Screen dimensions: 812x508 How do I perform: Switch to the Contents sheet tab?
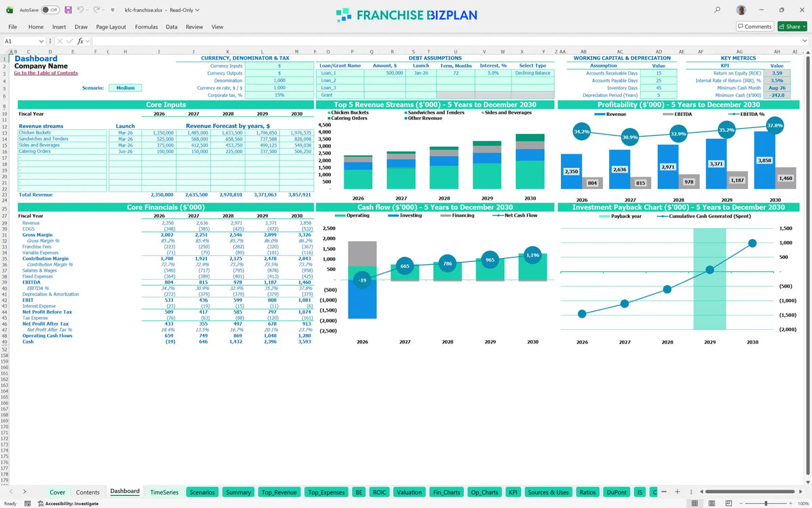pyautogui.click(x=88, y=492)
